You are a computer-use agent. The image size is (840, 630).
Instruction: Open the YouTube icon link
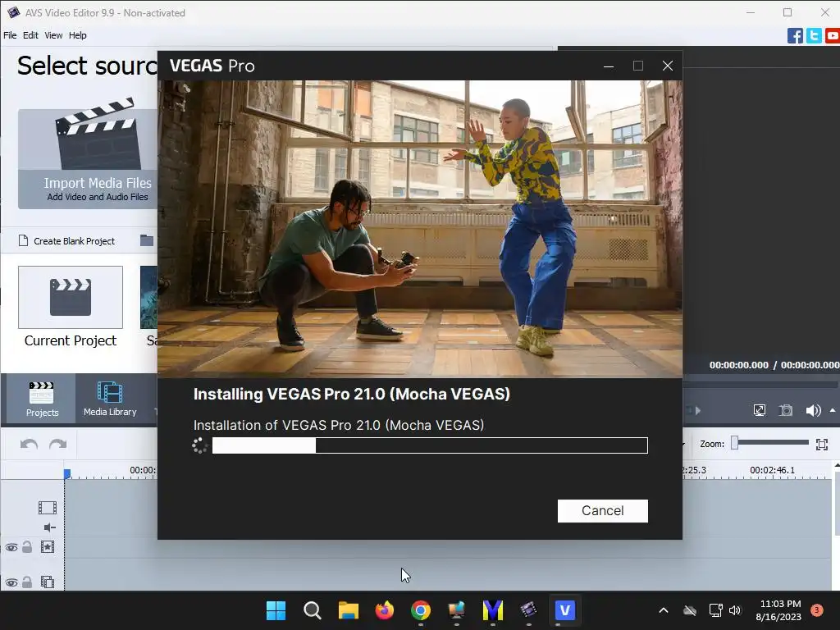click(833, 36)
